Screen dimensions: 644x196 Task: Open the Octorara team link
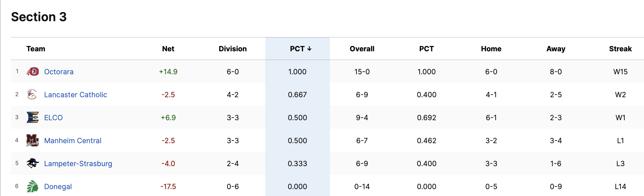point(59,72)
